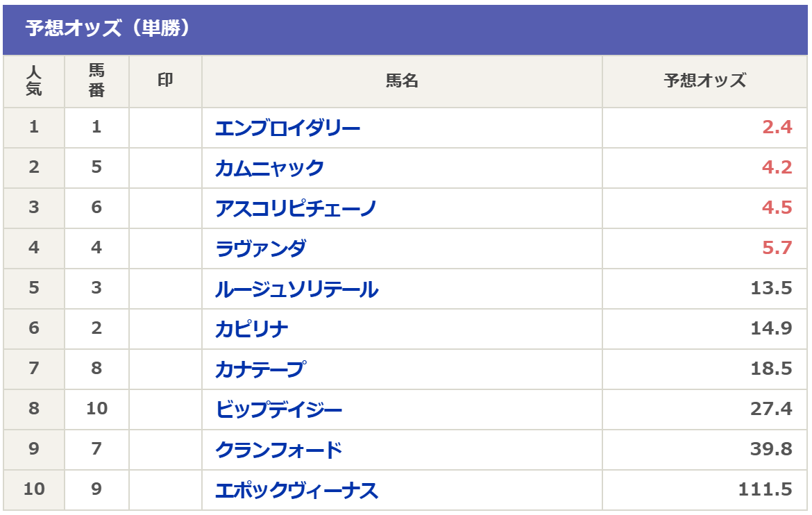Image resolution: width=812 pixels, height=515 pixels.
Task: Open the カナテープ link
Action: point(260,370)
